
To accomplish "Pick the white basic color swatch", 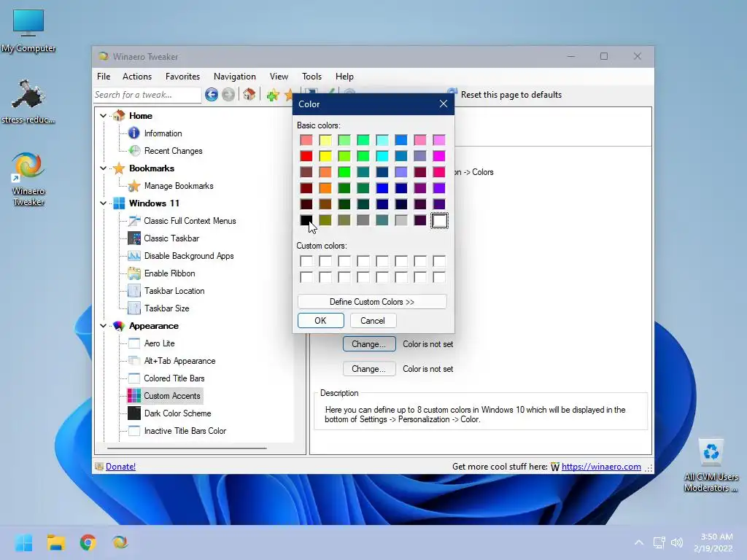I will [439, 220].
